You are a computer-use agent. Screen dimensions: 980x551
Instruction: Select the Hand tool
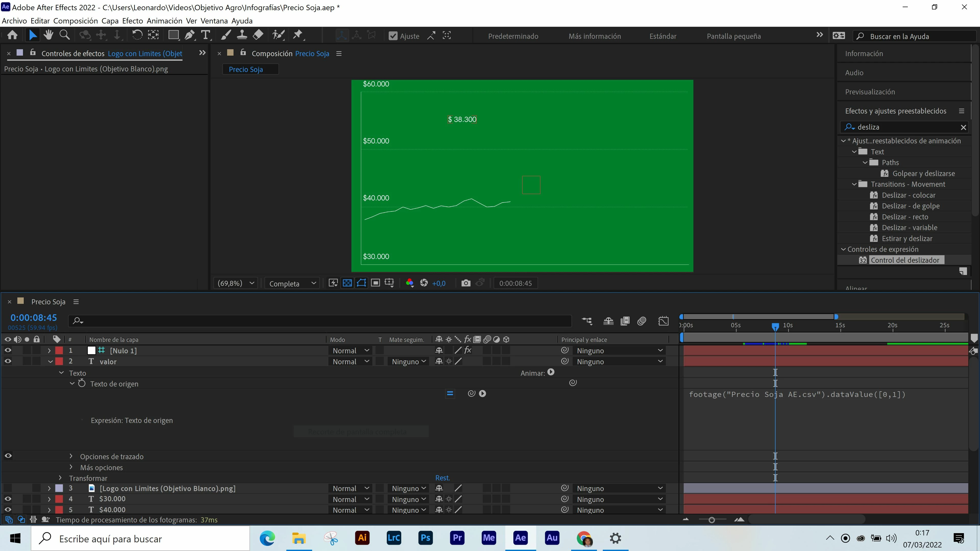point(48,35)
